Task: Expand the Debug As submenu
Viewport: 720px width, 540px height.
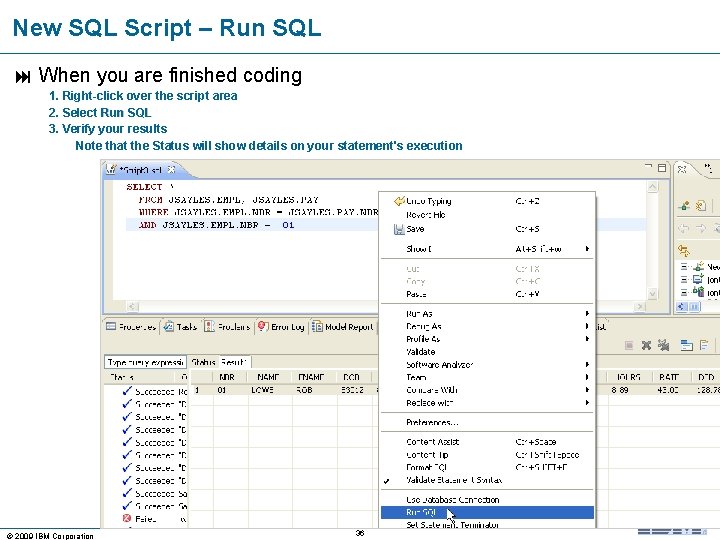Action: coord(487,326)
